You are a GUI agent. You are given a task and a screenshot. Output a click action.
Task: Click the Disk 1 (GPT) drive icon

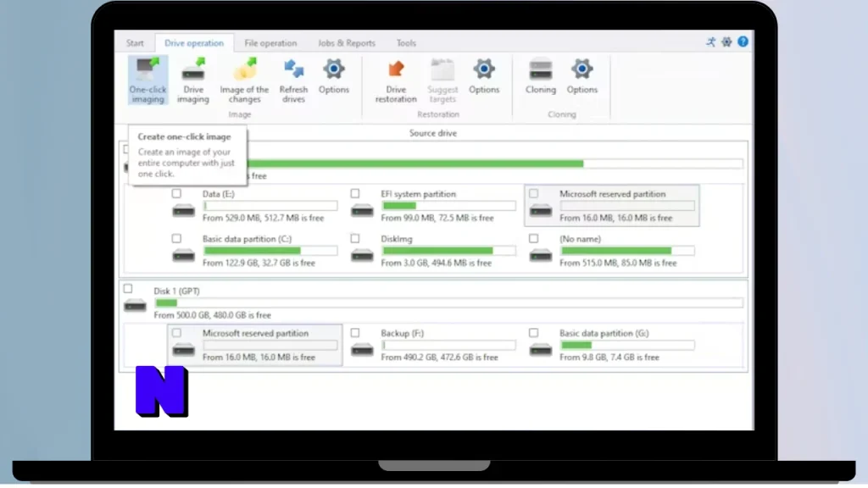(135, 305)
